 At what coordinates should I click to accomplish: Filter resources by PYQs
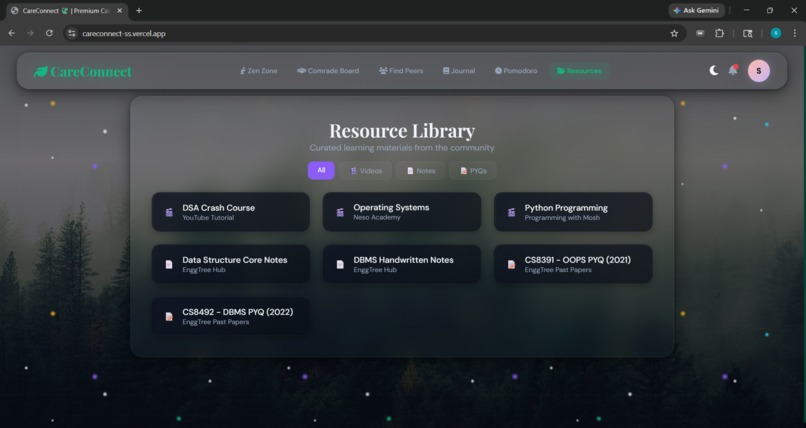point(473,171)
